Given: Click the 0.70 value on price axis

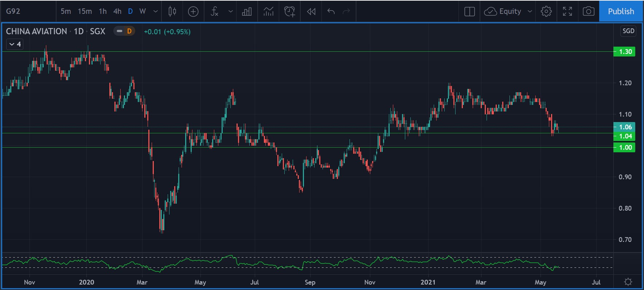Looking at the screenshot, I should pos(625,240).
